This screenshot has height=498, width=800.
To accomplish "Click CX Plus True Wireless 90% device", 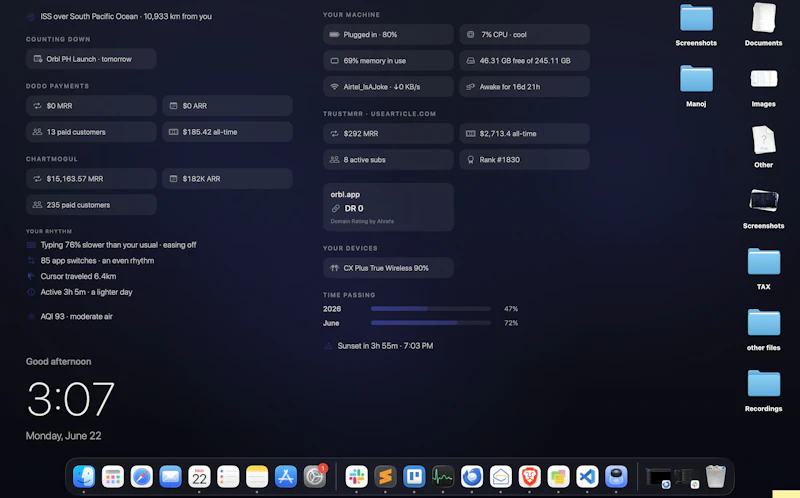I will pyautogui.click(x=388, y=268).
